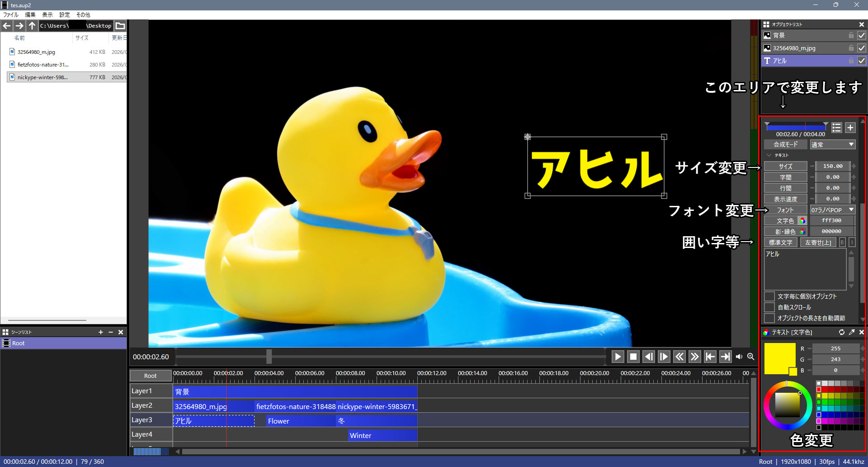The width and height of the screenshot is (868, 467).
Task: Click the eyedropper icon in color panel
Action: click(x=852, y=332)
